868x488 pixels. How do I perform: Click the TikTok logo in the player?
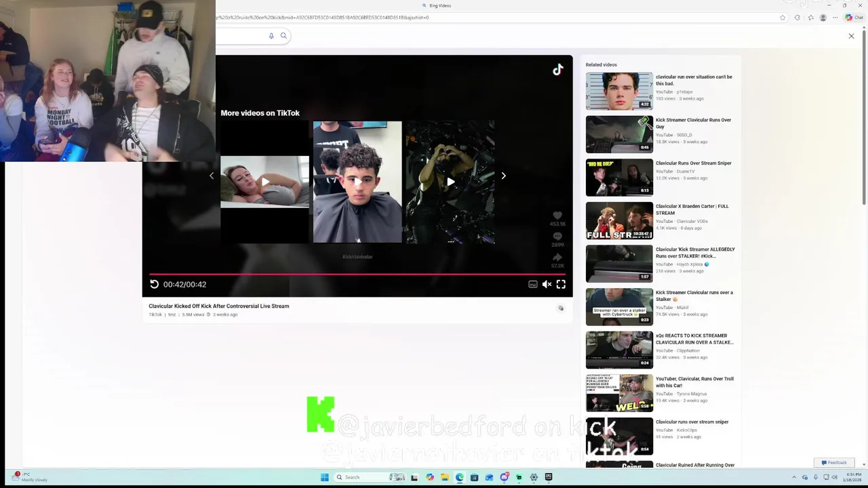coord(557,69)
